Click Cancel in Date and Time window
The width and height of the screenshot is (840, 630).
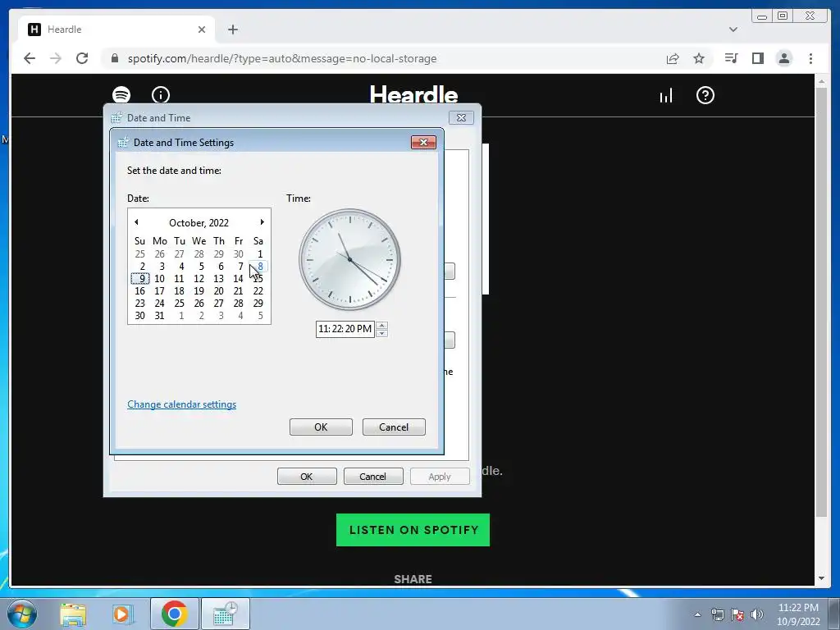[373, 477]
